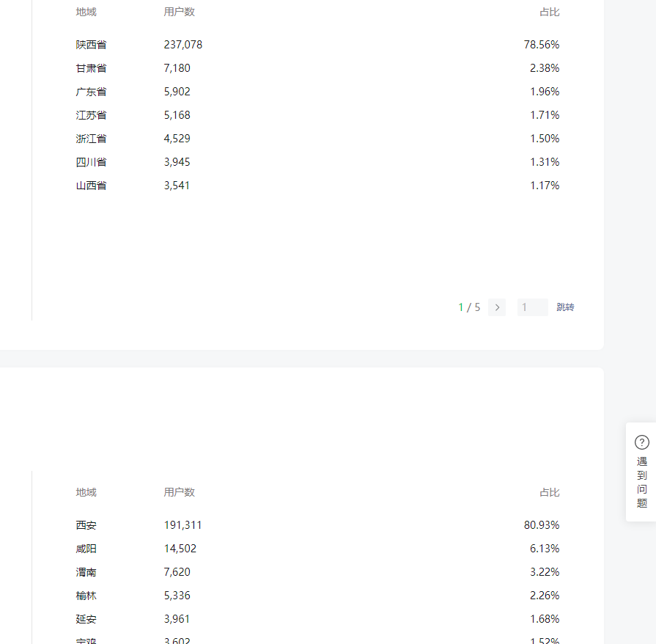The image size is (656, 644).
Task: Click 占比 header above 78.56% value
Action: click(549, 12)
